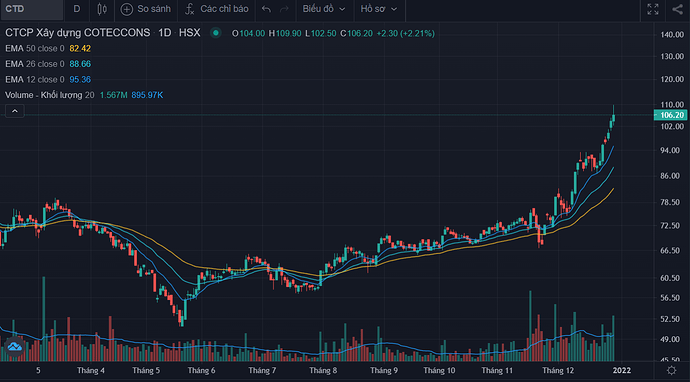Click the blue mountain logo icon
This screenshot has width=690, height=382.
click(15, 346)
